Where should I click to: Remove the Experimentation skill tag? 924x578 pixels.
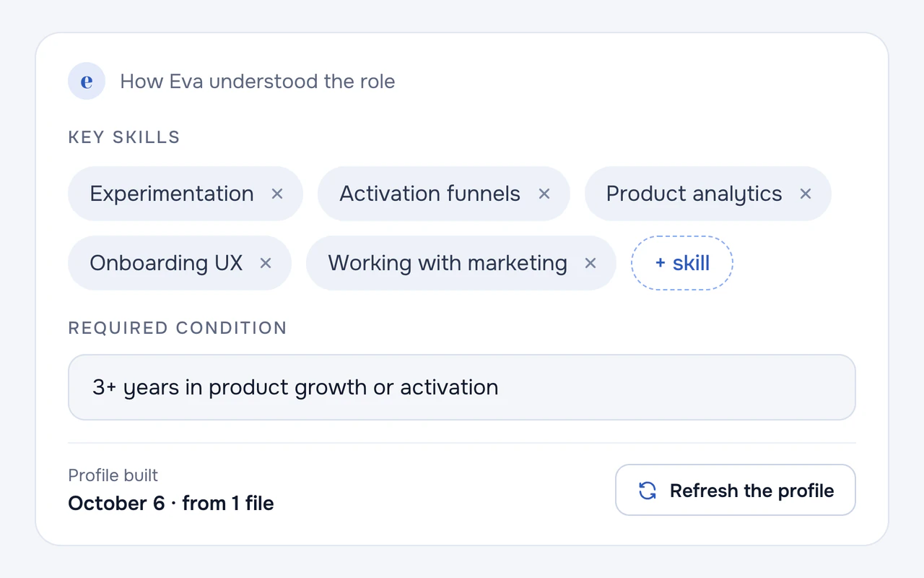click(277, 194)
